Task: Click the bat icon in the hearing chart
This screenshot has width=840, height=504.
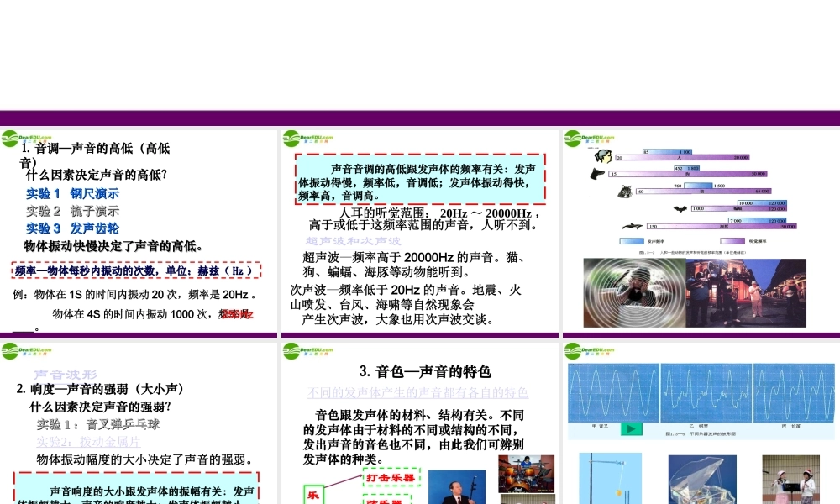Action: 680,208
